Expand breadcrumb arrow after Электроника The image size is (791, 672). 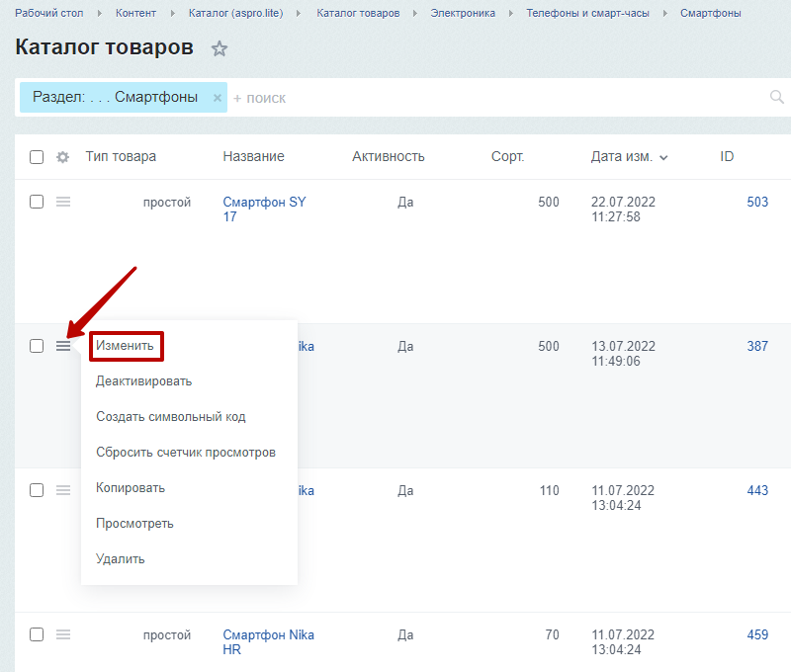[x=510, y=13]
